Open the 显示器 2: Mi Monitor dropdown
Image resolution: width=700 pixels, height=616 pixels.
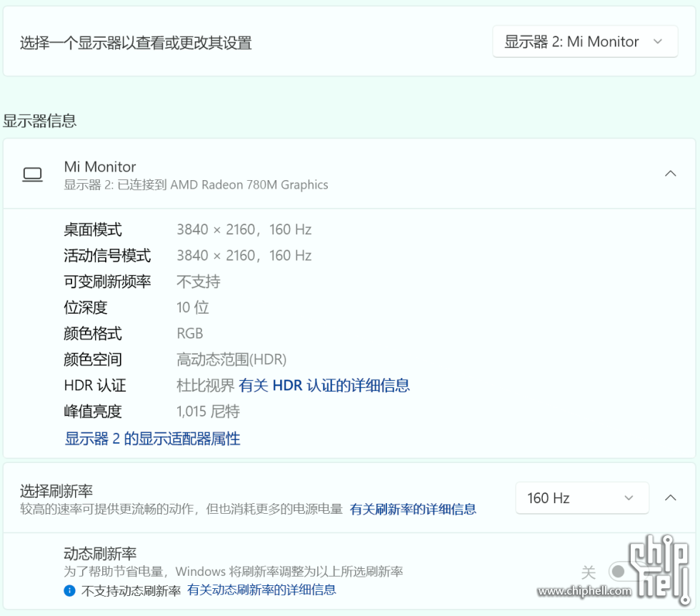tap(585, 42)
